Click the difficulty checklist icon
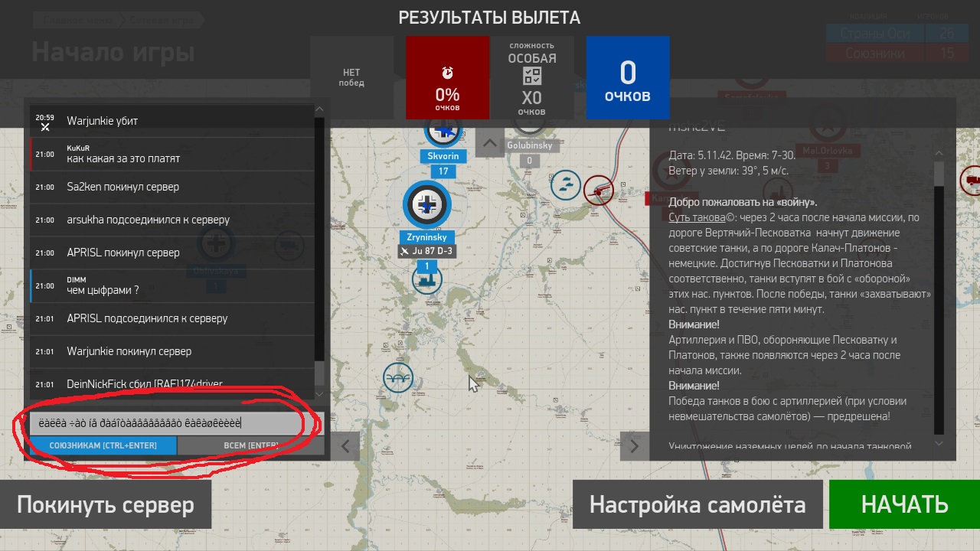This screenshot has height=551, width=980. tap(531, 76)
